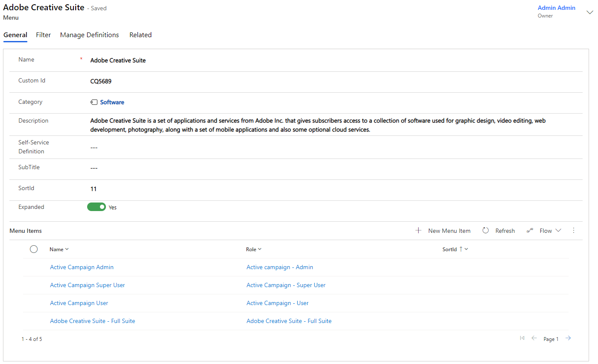Click the Custom Id field CQ5689

101,81
